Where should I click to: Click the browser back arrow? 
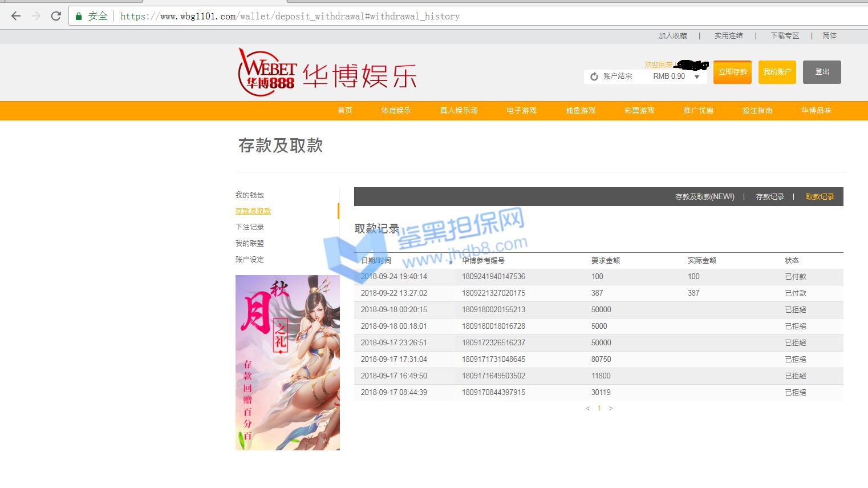(16, 16)
